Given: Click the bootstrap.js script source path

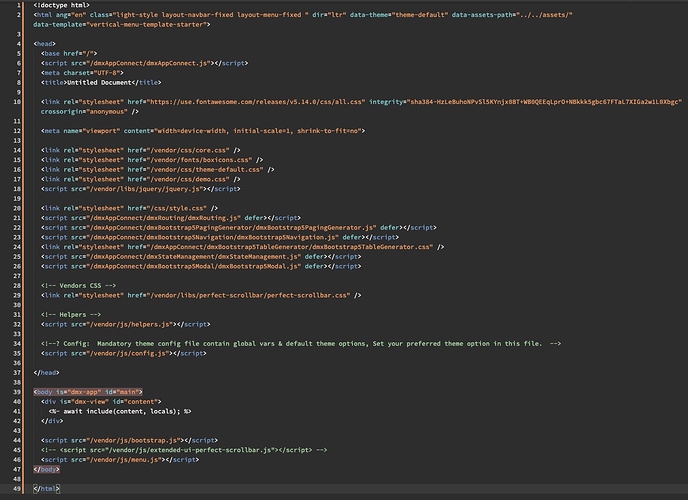Looking at the screenshot, I should point(135,440).
